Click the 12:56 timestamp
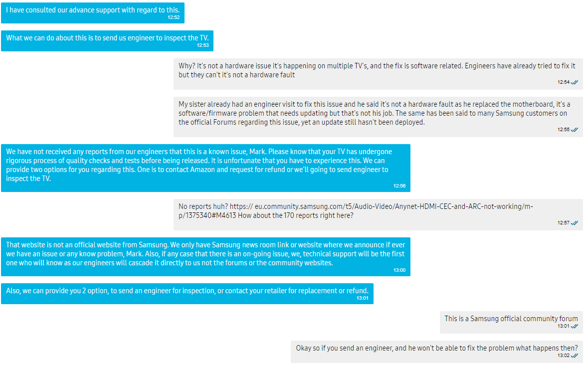Viewport: 588px width, 370px height. tap(399, 185)
